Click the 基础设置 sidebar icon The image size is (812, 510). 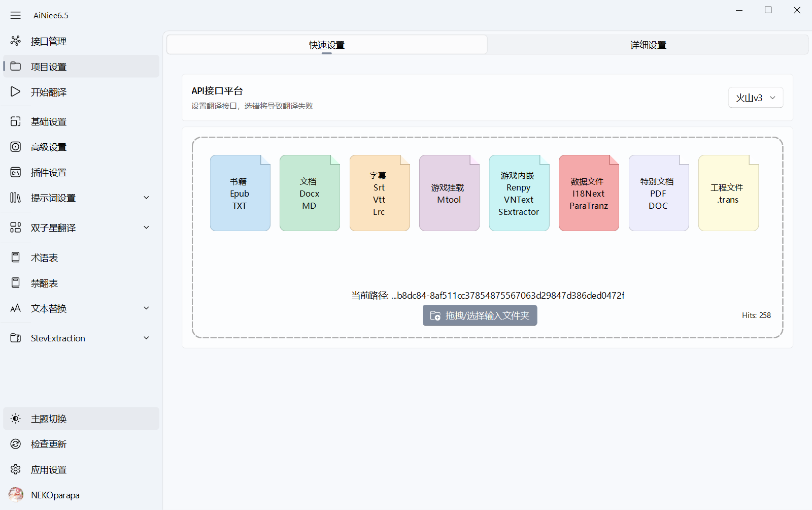pos(16,121)
